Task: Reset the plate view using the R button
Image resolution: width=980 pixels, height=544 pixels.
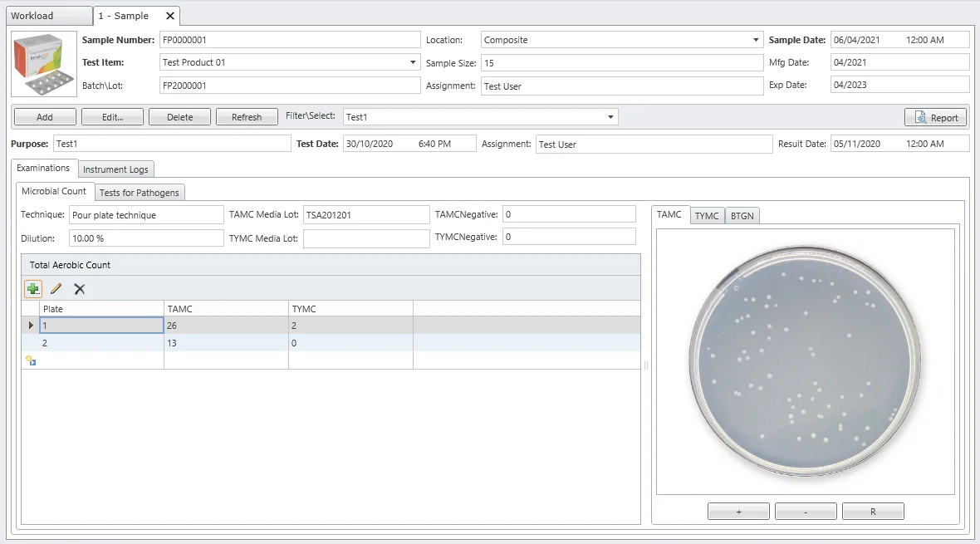Action: (873, 511)
